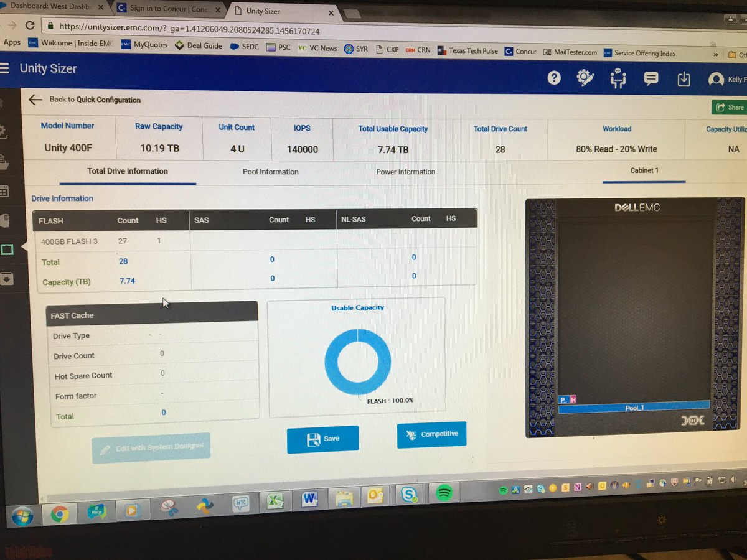The image size is (747, 560).
Task: Open the Apps bookmarks shortcut
Action: point(11,42)
